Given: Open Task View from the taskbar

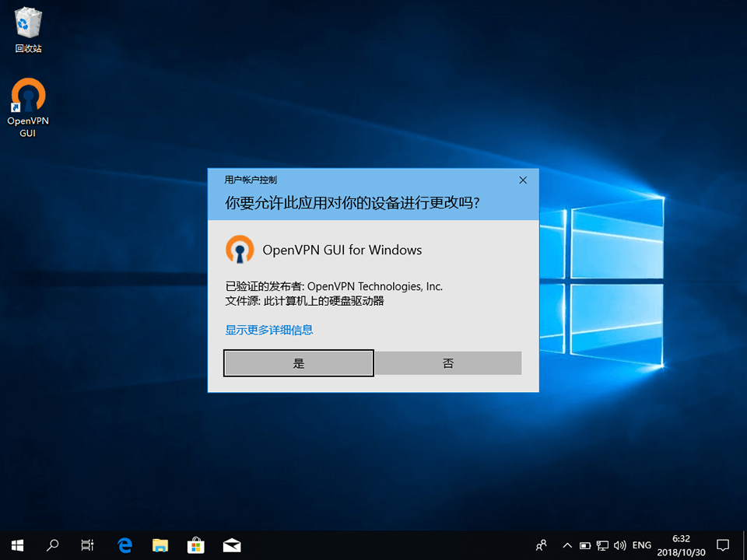Looking at the screenshot, I should point(88,545).
